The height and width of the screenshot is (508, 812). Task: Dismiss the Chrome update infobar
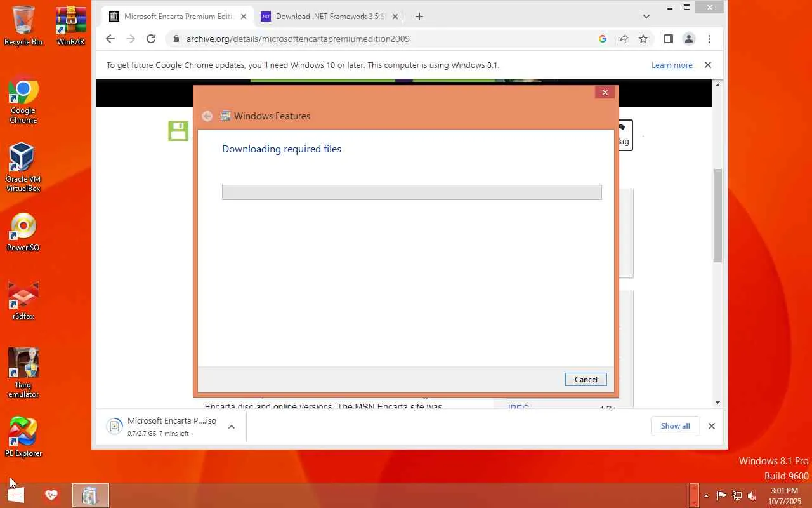708,65
